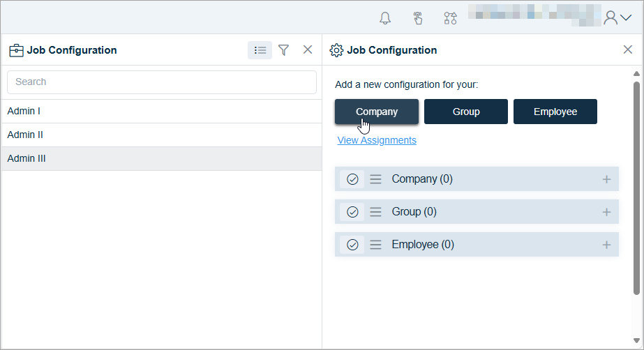Close the left Job Configuration list panel
644x350 pixels.
coord(308,50)
